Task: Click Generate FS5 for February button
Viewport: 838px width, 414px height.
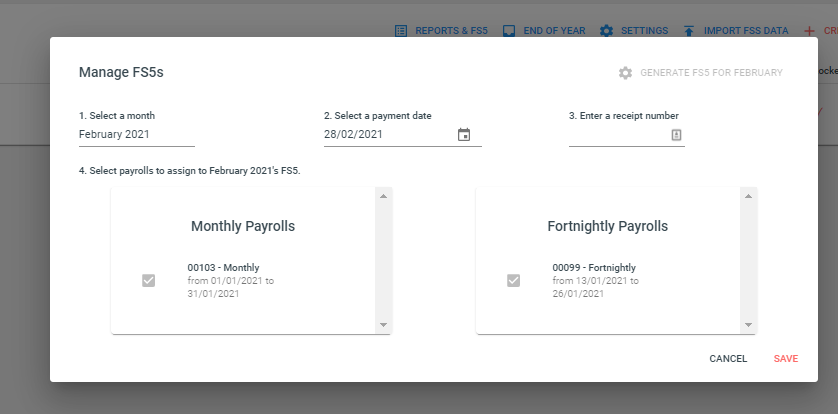Action: [701, 73]
